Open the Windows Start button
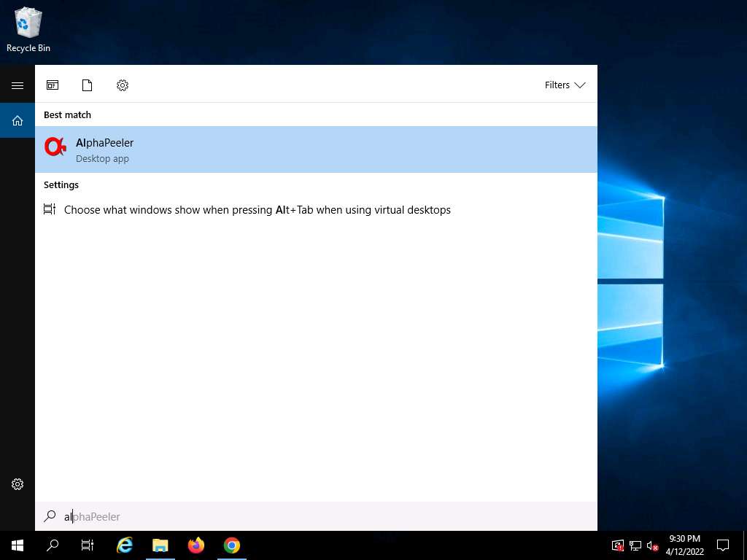Viewport: 747px width, 560px height. click(x=18, y=545)
